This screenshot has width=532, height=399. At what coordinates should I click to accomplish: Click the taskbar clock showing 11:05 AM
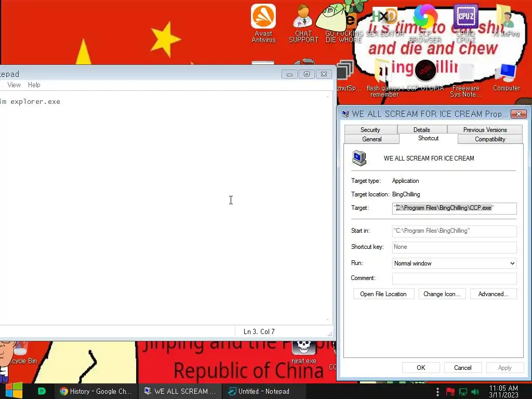(x=503, y=392)
